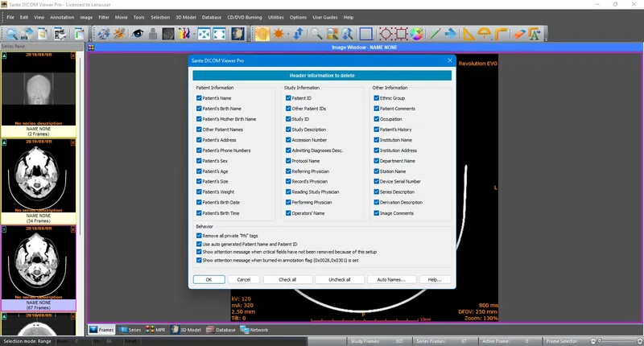Open the color wheel tool
Viewport: 644px width, 346px height.
(416, 34)
